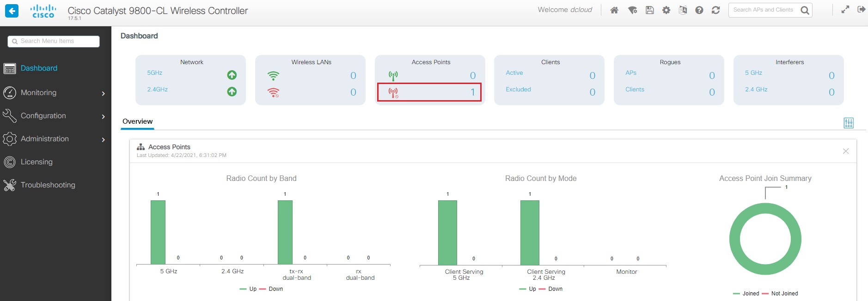The width and height of the screenshot is (868, 301).
Task: Click Active clients link
Action: (514, 73)
